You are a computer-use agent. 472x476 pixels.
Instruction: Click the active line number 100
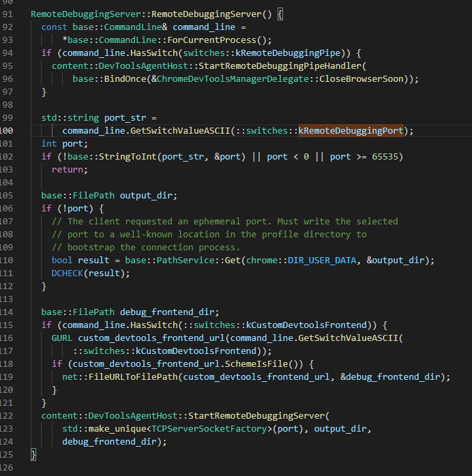pyautogui.click(x=6, y=130)
